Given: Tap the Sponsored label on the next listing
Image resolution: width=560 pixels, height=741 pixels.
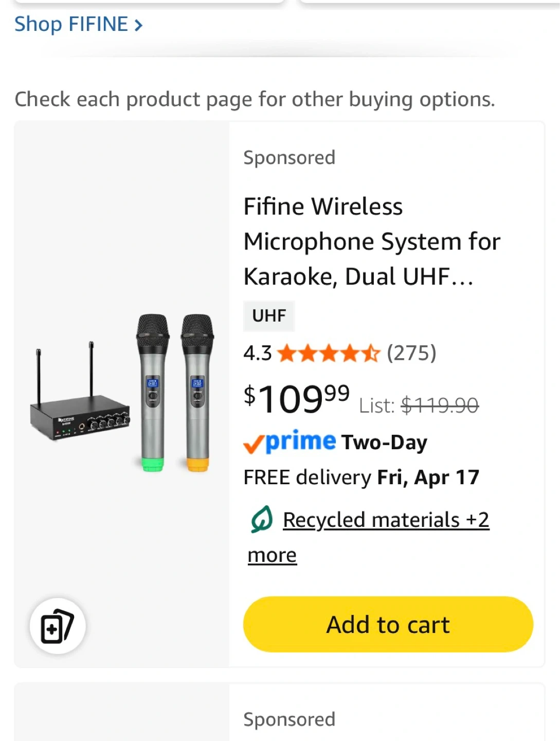Looking at the screenshot, I should pyautogui.click(x=289, y=719).
